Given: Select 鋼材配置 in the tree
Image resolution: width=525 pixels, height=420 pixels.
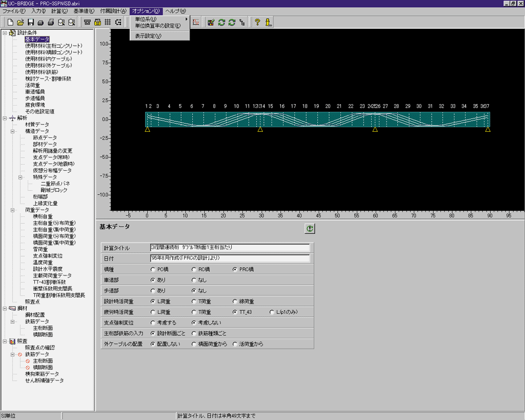Looking at the screenshot, I should pyautogui.click(x=35, y=315).
